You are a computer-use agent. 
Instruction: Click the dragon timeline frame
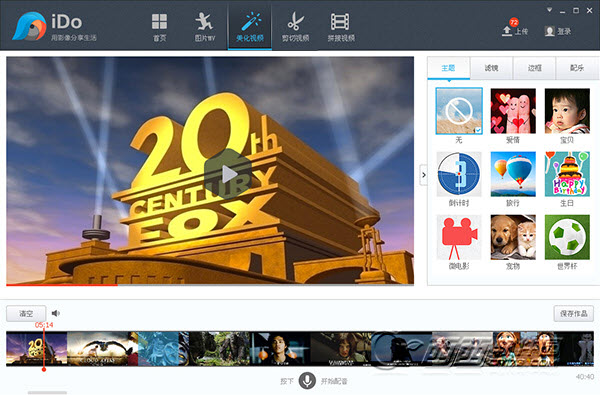click(x=103, y=349)
